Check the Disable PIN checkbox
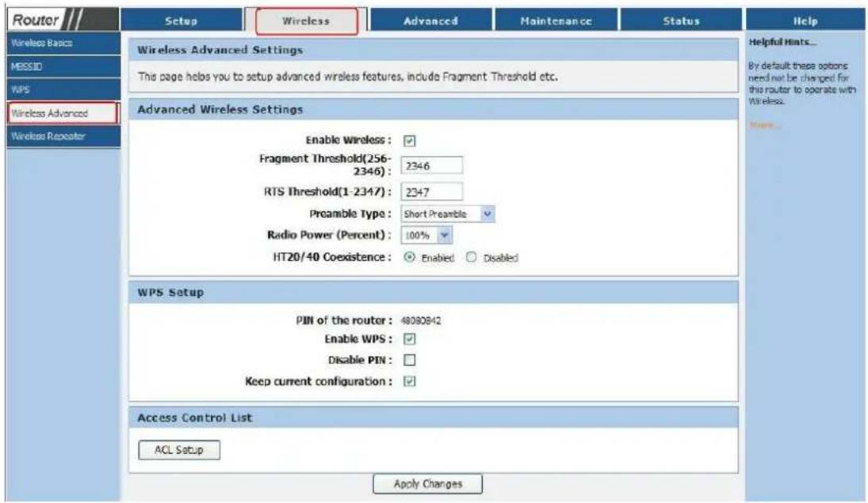The width and height of the screenshot is (868, 503). click(409, 360)
